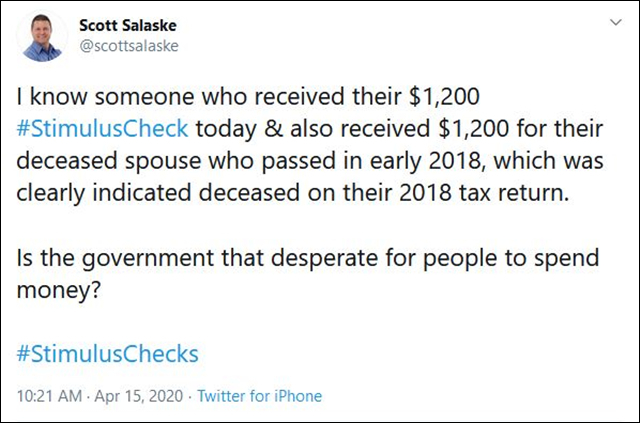The width and height of the screenshot is (640, 423).
Task: Click the 10:21 AM timestamp
Action: (x=51, y=396)
